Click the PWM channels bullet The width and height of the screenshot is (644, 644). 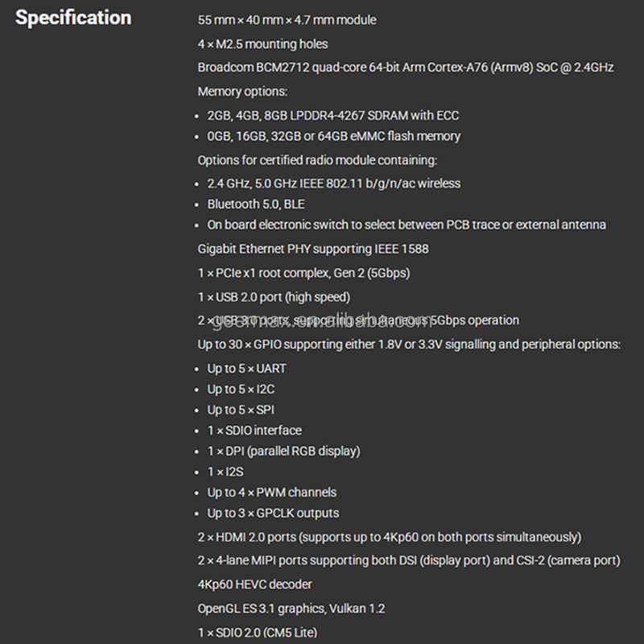pyautogui.click(x=271, y=492)
